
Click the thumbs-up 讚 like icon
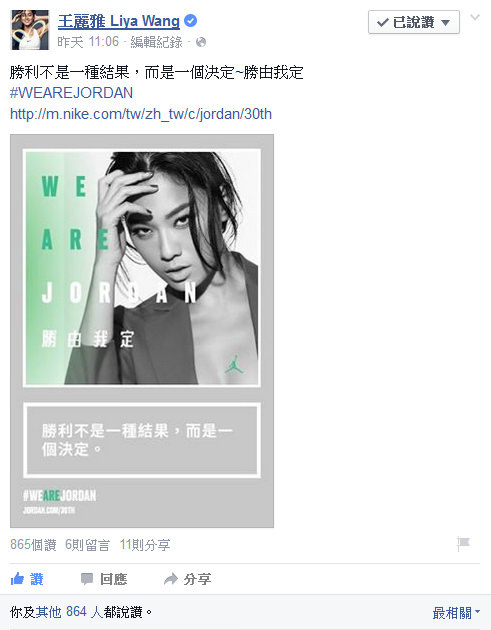[17, 579]
